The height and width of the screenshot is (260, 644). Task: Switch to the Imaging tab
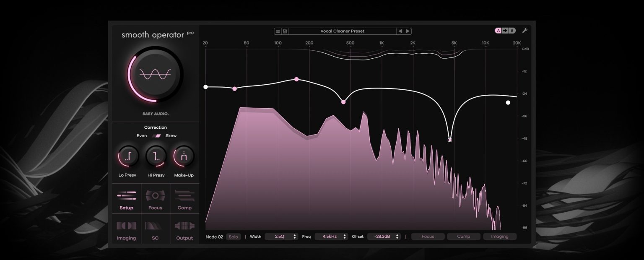tap(127, 229)
